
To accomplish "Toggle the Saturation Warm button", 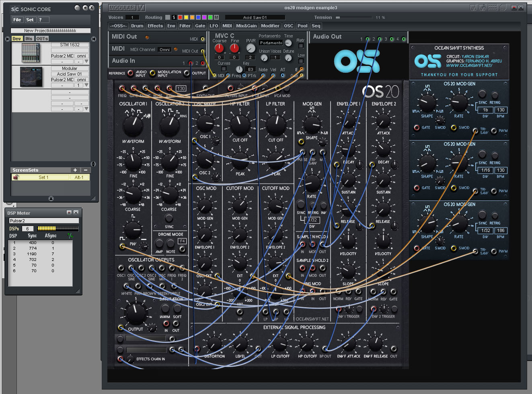I will coord(165,308).
